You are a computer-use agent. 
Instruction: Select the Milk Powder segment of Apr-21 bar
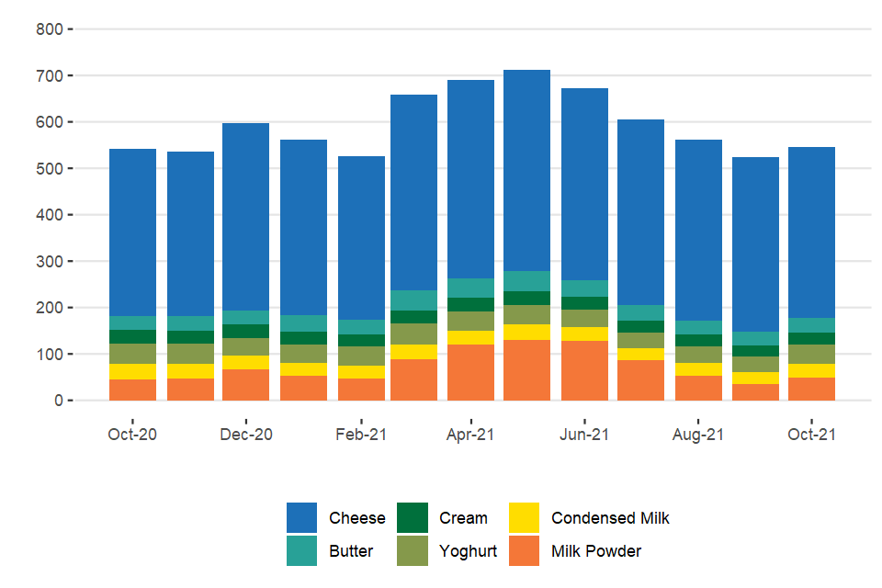pos(471,372)
